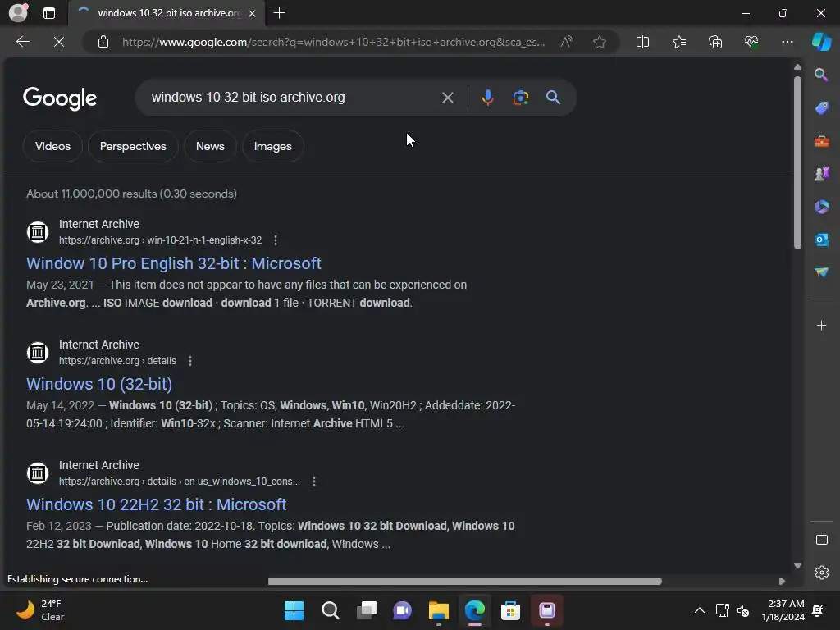Open sidebar Search tool

[821, 75]
